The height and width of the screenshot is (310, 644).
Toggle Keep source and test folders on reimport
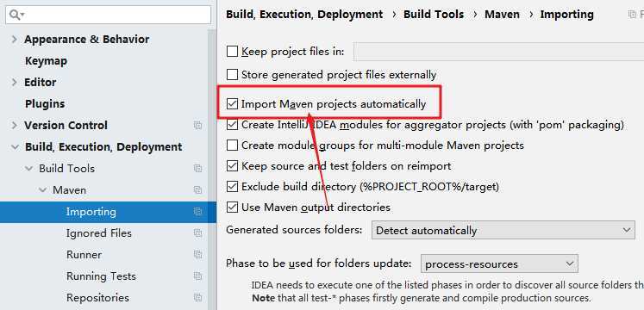tap(233, 166)
